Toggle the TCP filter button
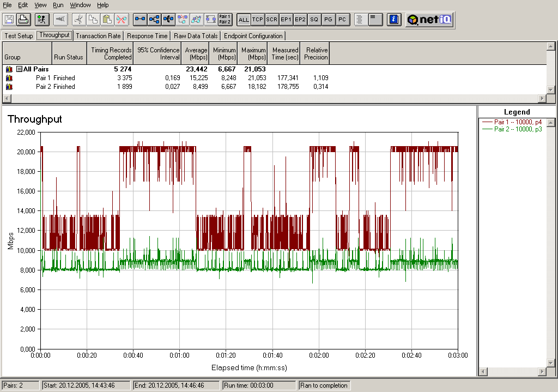 258,20
